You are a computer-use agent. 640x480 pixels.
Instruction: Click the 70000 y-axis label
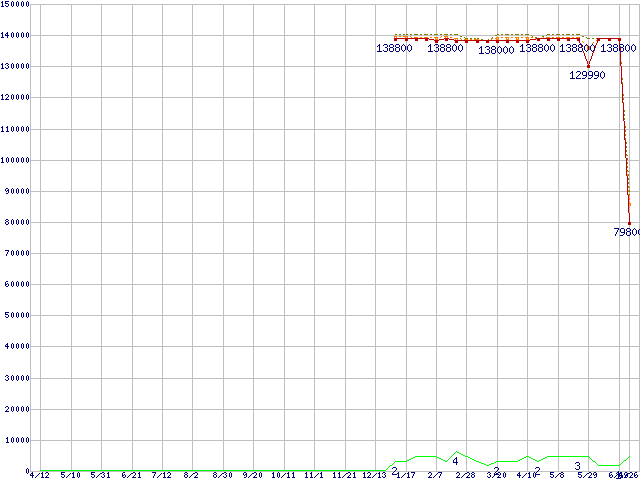(x=17, y=253)
